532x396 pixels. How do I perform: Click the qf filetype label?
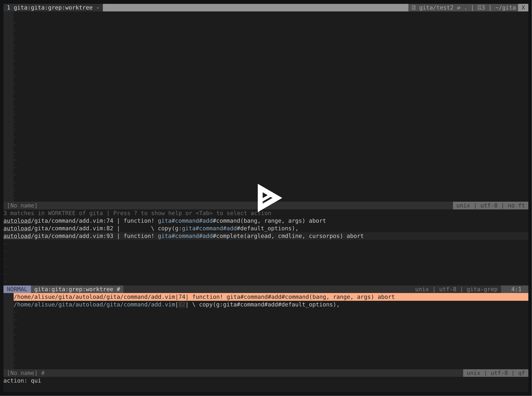(x=521, y=373)
